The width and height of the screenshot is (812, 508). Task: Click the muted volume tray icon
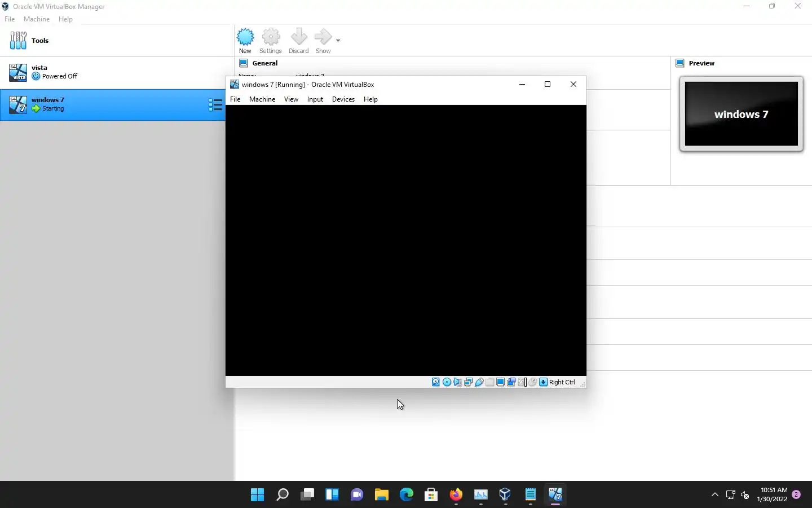(745, 494)
